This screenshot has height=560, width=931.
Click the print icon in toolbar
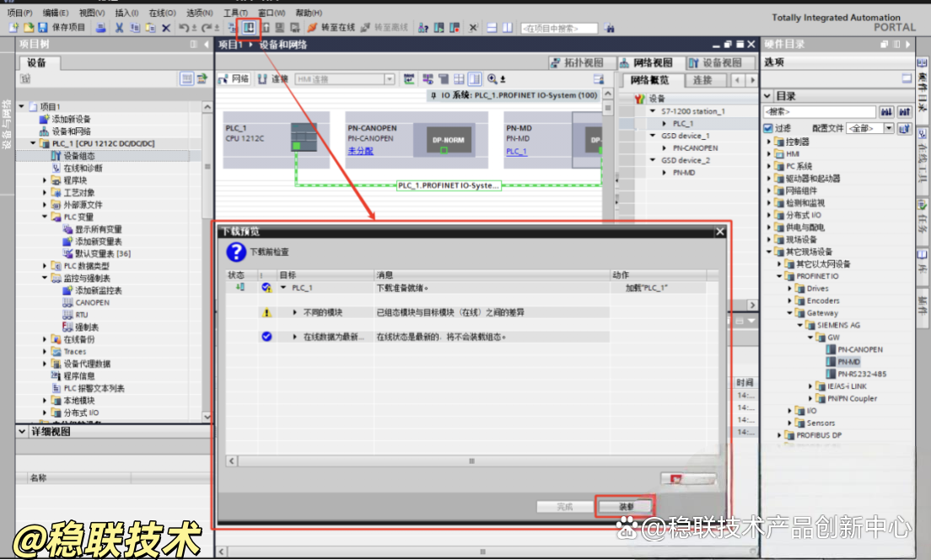click(x=101, y=27)
